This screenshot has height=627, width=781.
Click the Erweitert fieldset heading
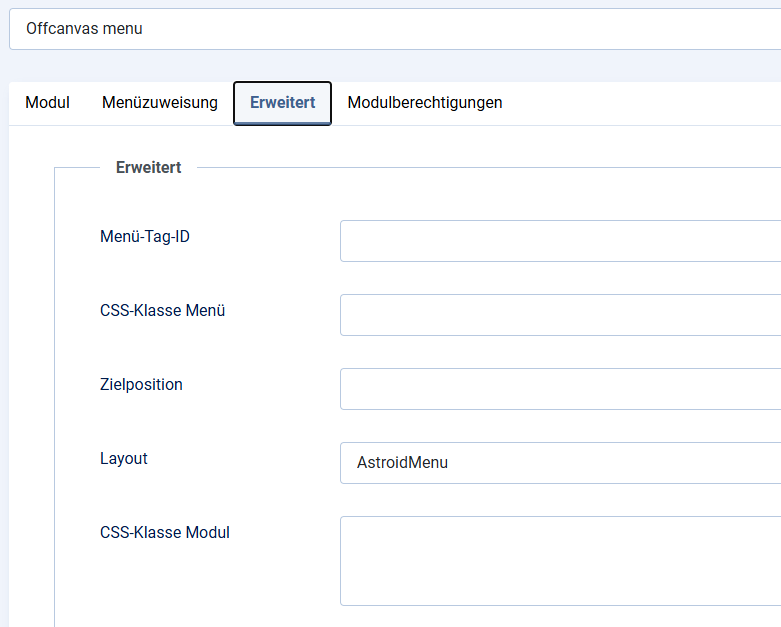[148, 167]
